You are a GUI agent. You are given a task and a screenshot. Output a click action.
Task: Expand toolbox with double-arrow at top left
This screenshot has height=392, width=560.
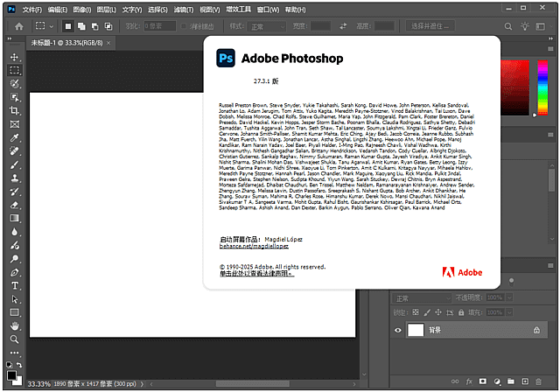pyautogui.click(x=10, y=38)
